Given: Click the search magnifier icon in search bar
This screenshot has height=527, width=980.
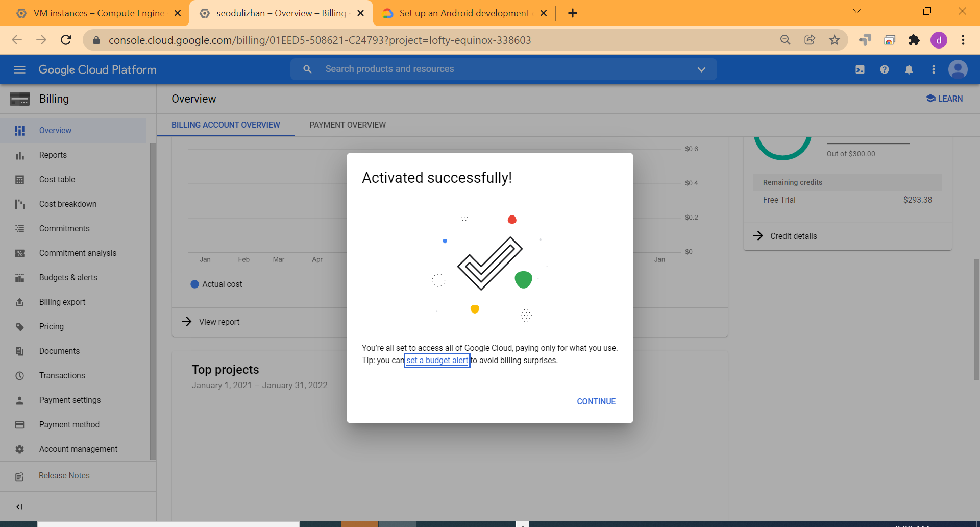Looking at the screenshot, I should pos(307,69).
